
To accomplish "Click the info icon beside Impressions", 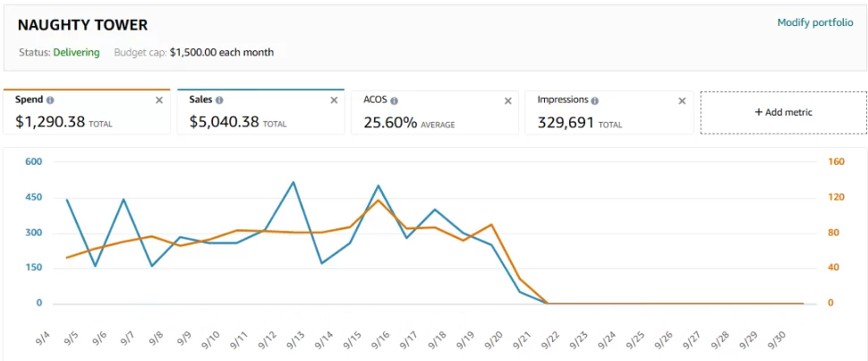I will [x=595, y=100].
